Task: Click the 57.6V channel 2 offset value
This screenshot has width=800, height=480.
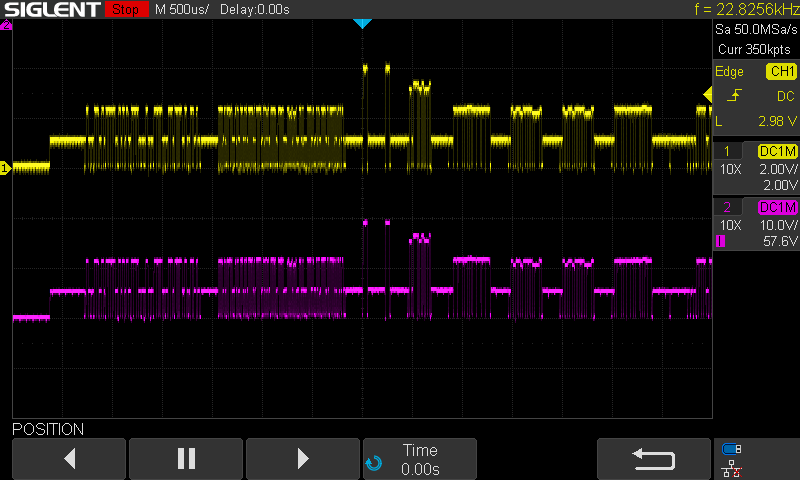Action: (x=780, y=241)
